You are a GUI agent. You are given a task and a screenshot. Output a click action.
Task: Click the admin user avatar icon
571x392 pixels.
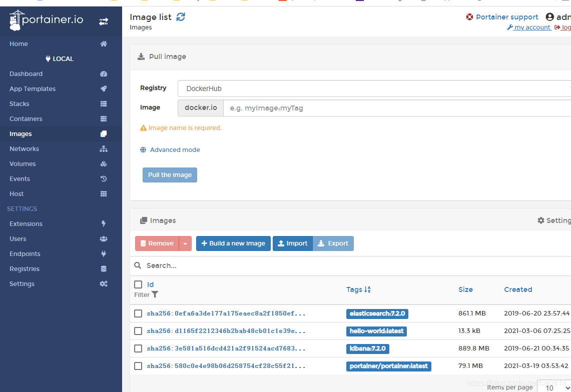point(549,16)
